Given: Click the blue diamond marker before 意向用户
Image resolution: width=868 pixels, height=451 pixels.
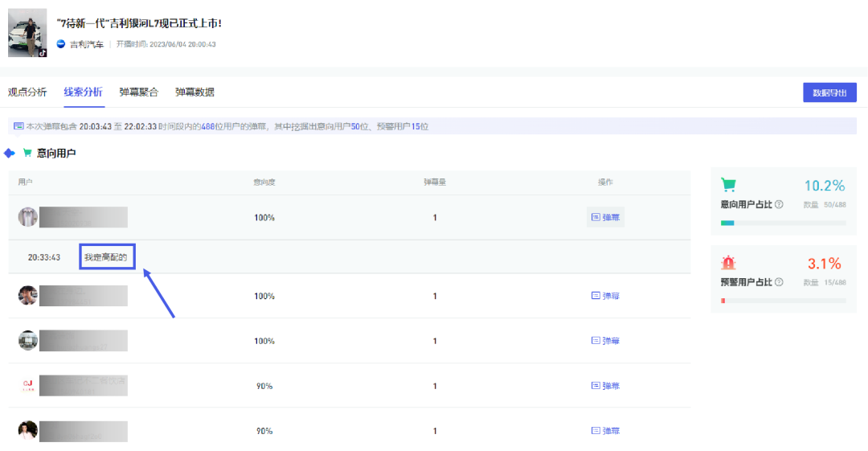Looking at the screenshot, I should click(x=10, y=153).
